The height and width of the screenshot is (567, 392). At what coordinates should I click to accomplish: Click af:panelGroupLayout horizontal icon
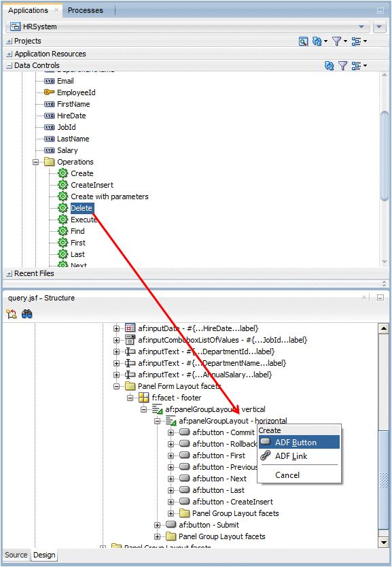pyautogui.click(x=171, y=421)
